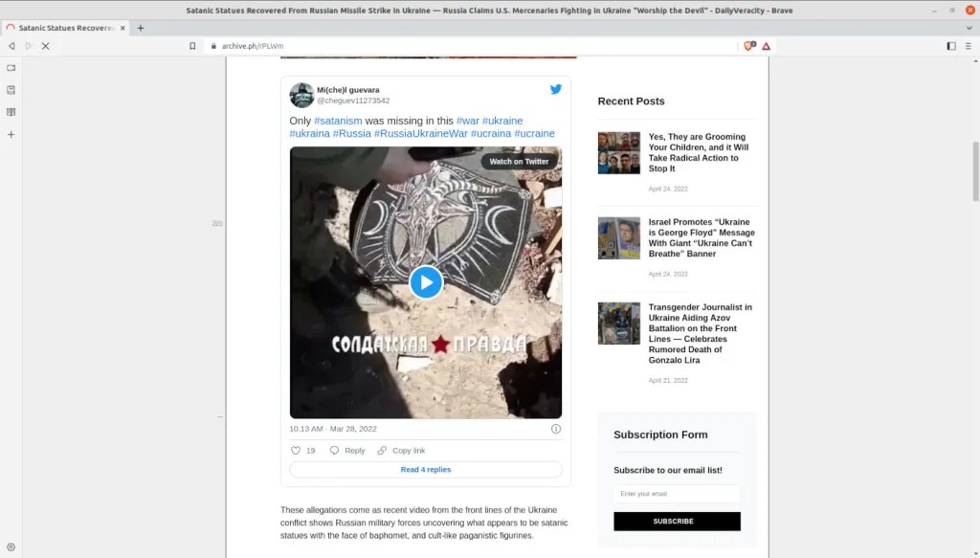Toggle the sidebar panel button in toolbar
This screenshot has width=980, height=558.
click(951, 46)
